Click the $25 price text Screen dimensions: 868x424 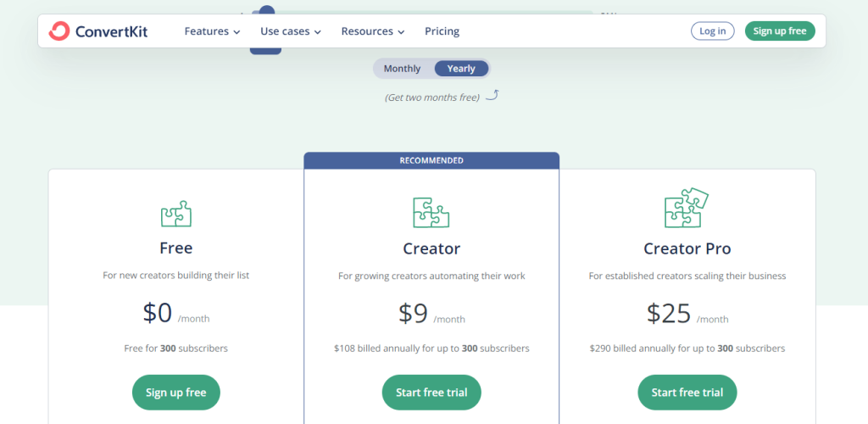click(x=669, y=313)
